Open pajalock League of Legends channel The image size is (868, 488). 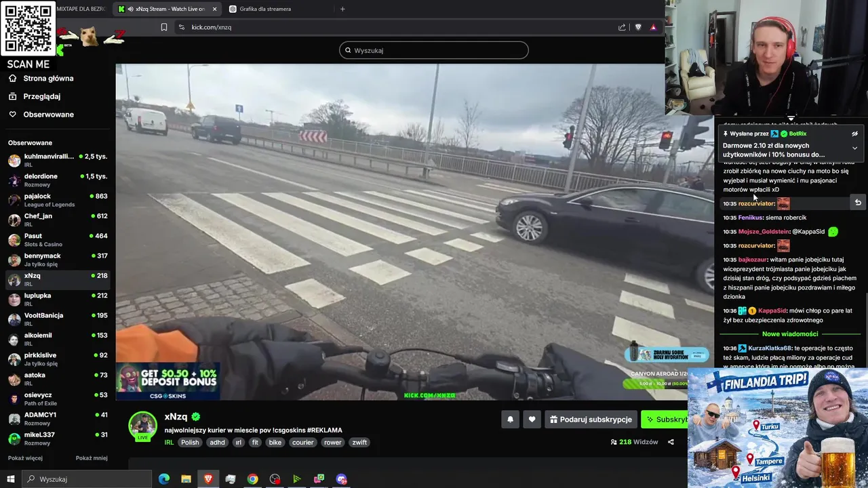click(58, 200)
